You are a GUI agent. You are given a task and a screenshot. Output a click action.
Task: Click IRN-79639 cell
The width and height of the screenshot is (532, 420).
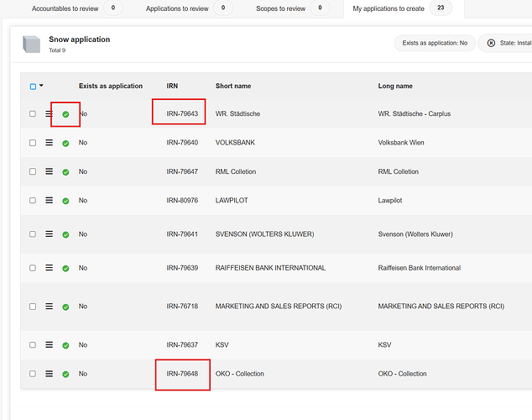click(182, 268)
